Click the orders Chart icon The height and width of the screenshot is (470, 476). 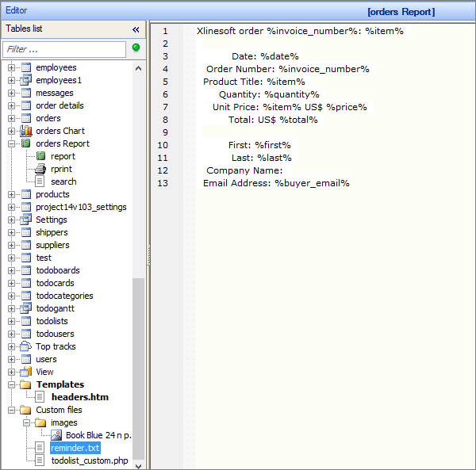25,131
